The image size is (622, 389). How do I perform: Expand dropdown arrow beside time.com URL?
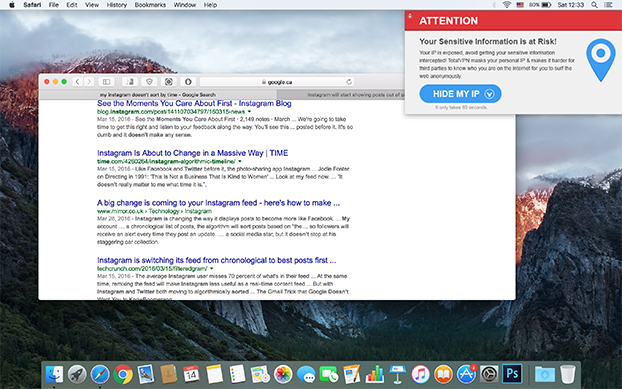click(240, 161)
